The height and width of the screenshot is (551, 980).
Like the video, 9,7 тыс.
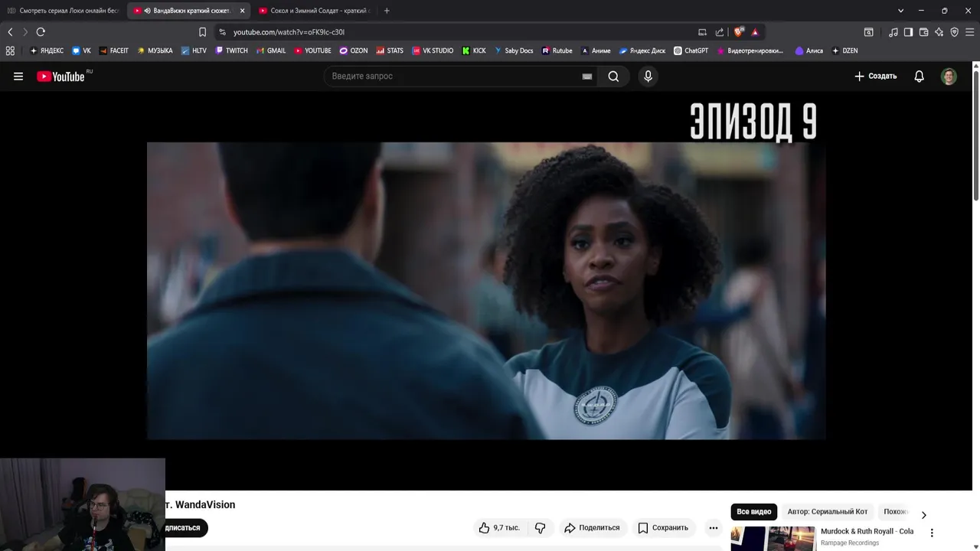pos(499,528)
